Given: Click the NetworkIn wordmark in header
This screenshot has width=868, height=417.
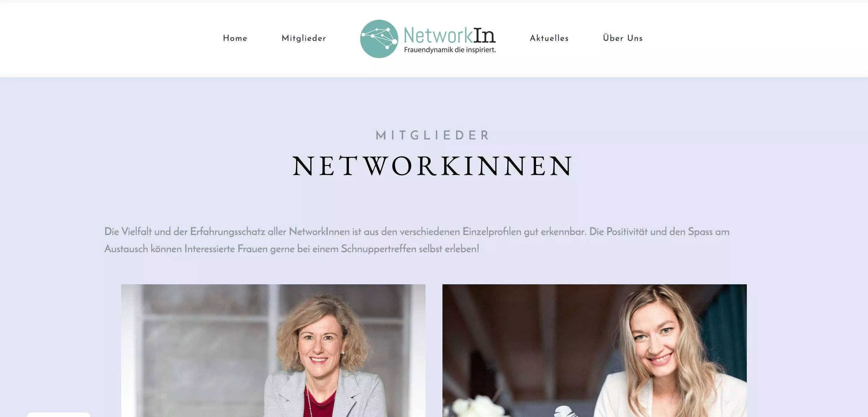Looking at the screenshot, I should 449,35.
